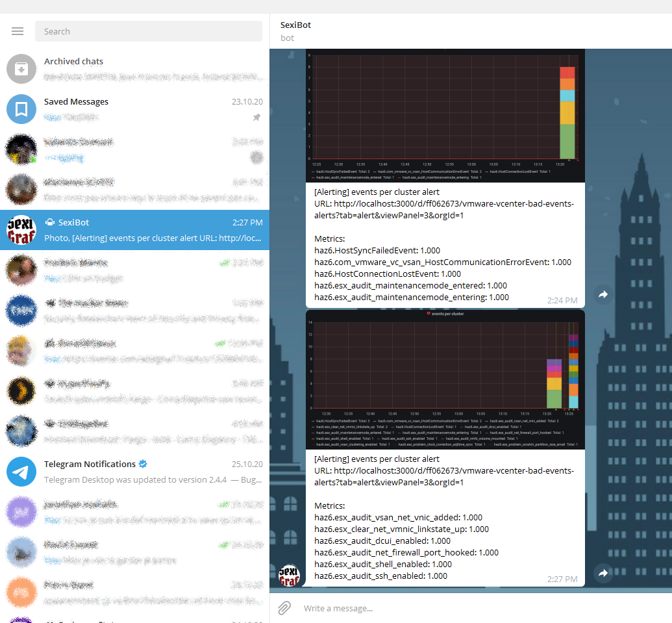Click 'haz6.esx_audit_maintenancemode_entering: 1.000' line
Screen dimensions: 672x623
click(412, 297)
